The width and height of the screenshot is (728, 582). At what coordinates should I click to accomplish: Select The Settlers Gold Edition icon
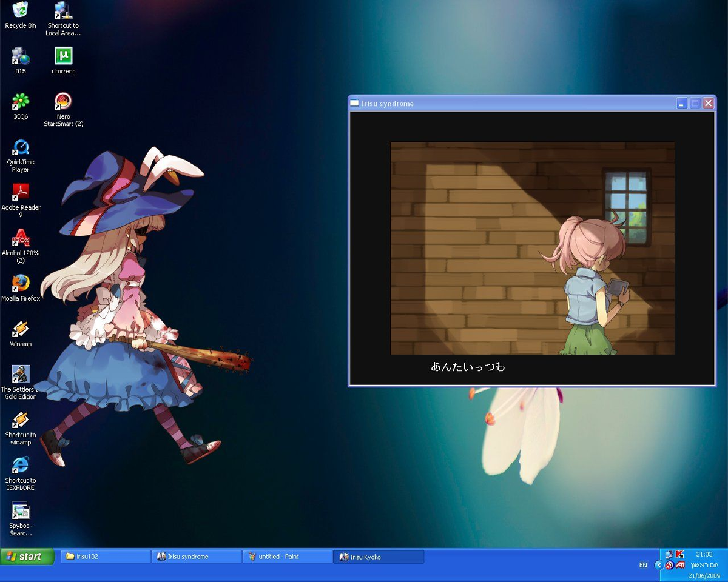point(21,374)
